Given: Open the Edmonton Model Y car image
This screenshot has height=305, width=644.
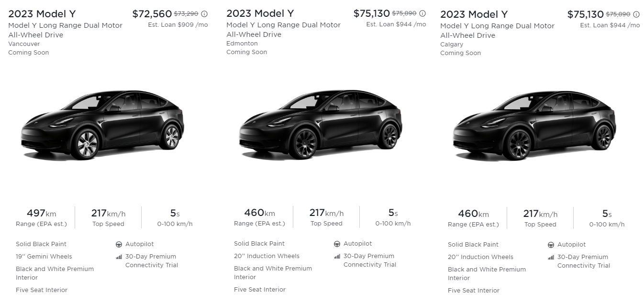Looking at the screenshot, I should coord(321,124).
